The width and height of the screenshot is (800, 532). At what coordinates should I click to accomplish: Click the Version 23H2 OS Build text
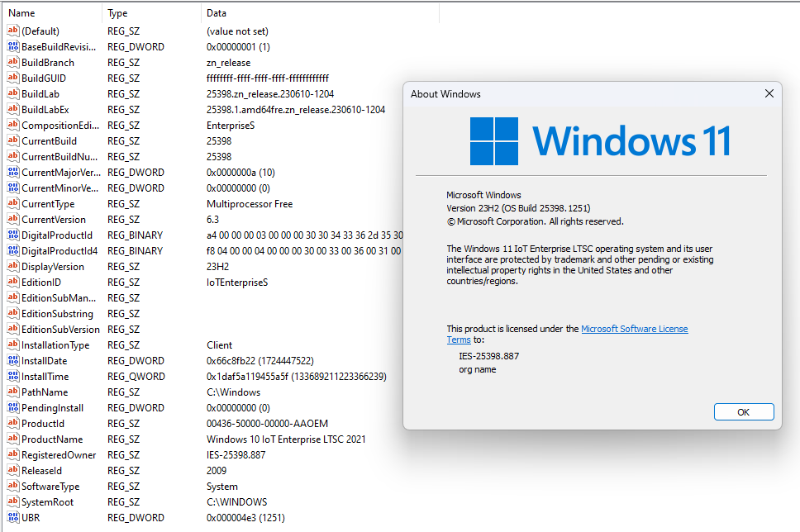[518, 208]
